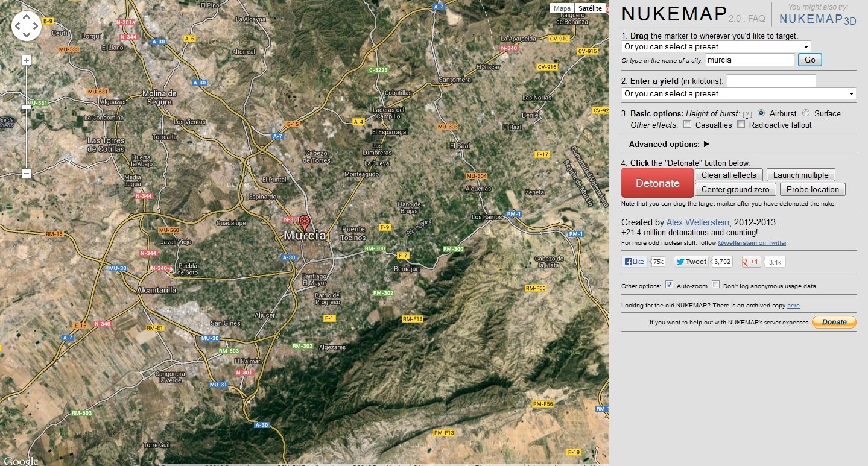Click Clear all effects button
The image size is (868, 466).
729,175
